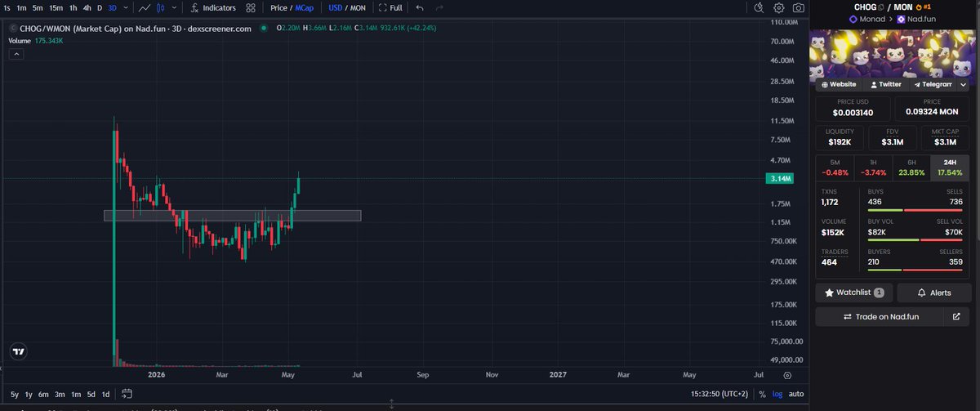Viewport: 980px width, 411px height.
Task: Click the time axis settings icon
Action: pyautogui.click(x=786, y=375)
